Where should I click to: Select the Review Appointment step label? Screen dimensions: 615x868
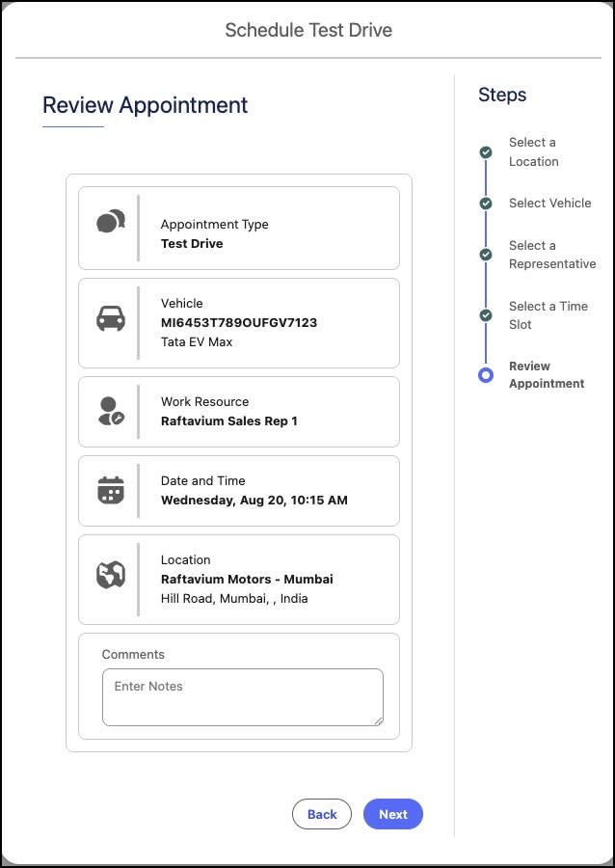(547, 375)
